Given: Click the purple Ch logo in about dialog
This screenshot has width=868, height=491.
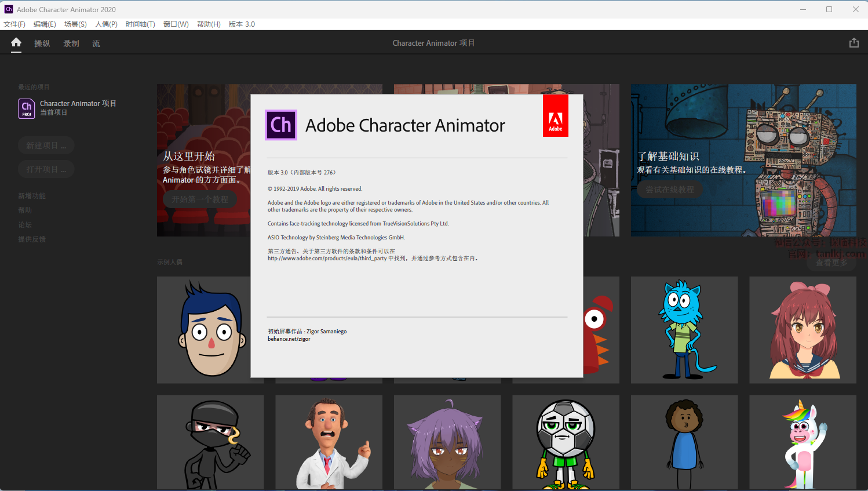Looking at the screenshot, I should [x=281, y=125].
